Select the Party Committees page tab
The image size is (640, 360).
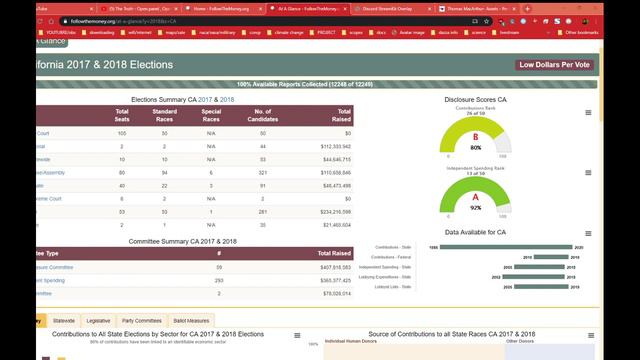[x=142, y=321]
